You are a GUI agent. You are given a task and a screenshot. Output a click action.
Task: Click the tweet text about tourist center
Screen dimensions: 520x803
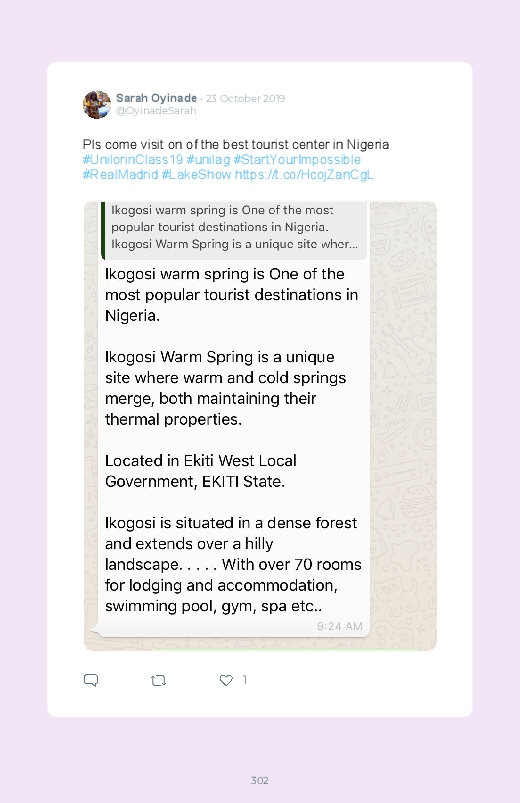point(236,145)
